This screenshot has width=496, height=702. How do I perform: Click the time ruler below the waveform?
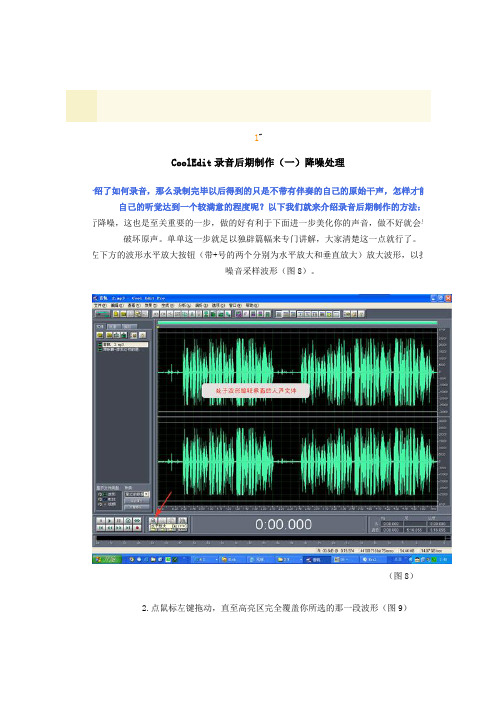coord(297,509)
